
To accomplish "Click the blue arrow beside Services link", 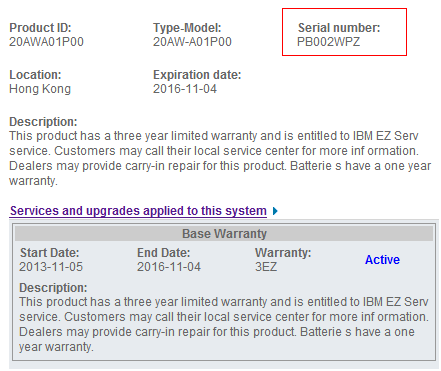I will [275, 211].
